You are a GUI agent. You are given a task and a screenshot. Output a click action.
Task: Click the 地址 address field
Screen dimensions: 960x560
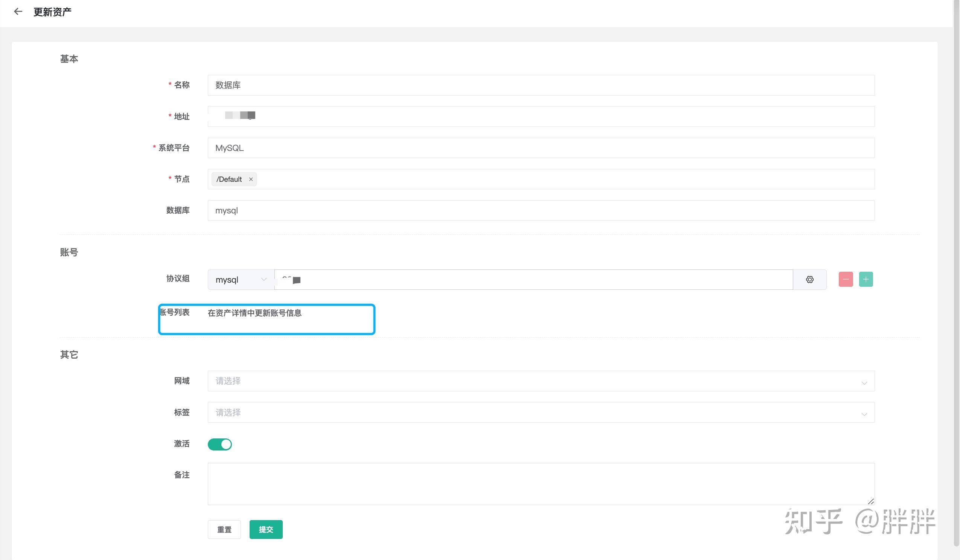tap(541, 117)
